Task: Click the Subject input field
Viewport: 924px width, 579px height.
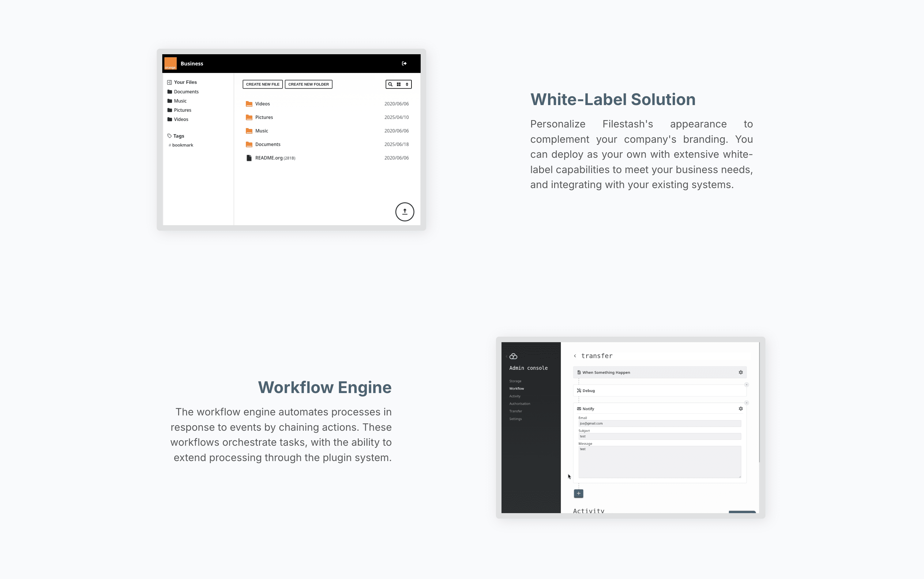Action: click(x=659, y=437)
